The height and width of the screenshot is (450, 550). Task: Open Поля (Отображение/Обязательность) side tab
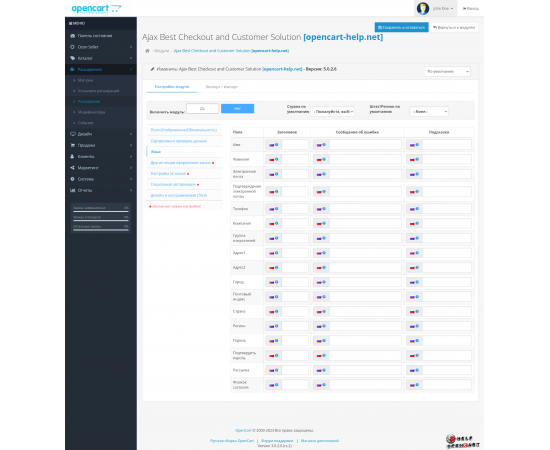tap(184, 130)
